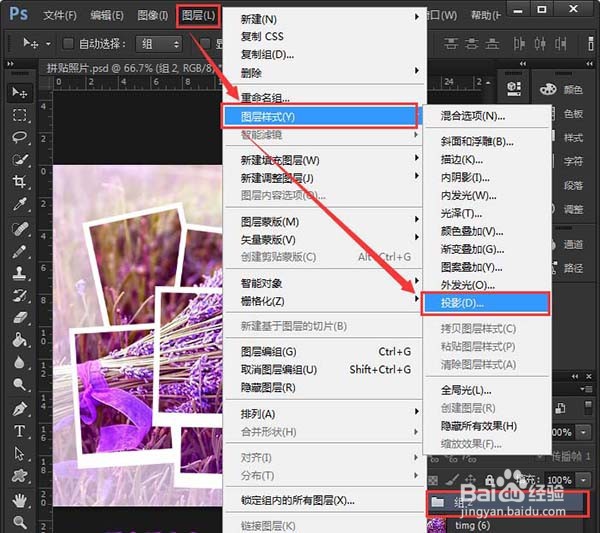Open the Swatches panel label
This screenshot has height=533, width=600.
(573, 114)
